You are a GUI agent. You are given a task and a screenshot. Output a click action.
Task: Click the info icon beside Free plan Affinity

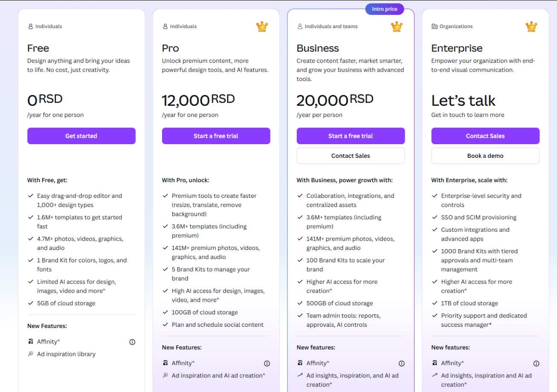[132, 342]
